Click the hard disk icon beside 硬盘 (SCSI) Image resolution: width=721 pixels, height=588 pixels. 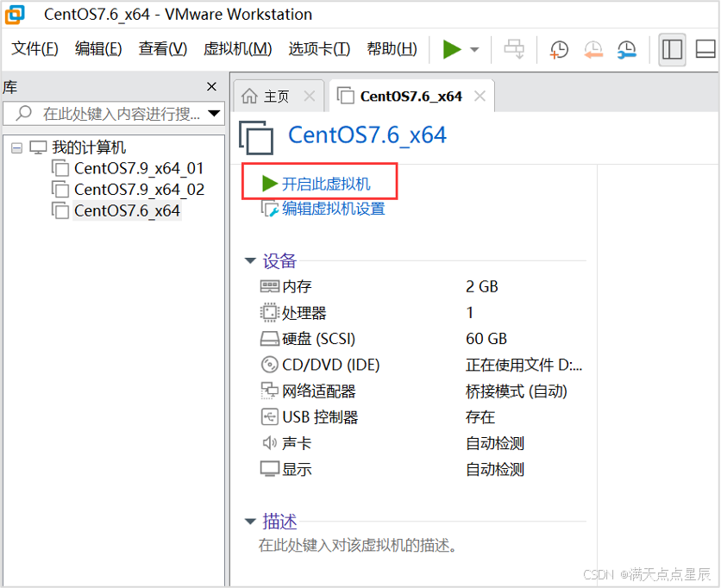pos(269,339)
